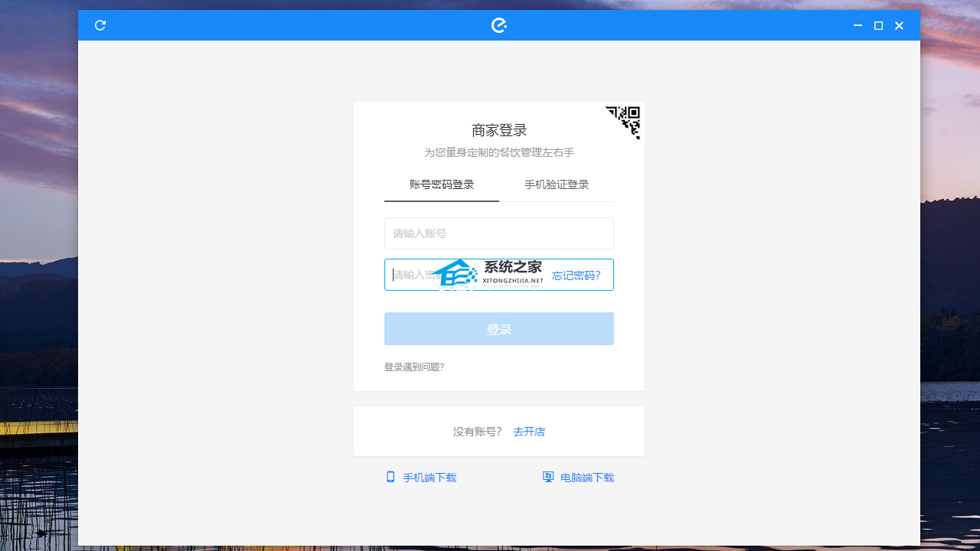Viewport: 980px width, 551px height.
Task: Click the circular app logo in the title bar
Action: pyautogui.click(x=499, y=24)
